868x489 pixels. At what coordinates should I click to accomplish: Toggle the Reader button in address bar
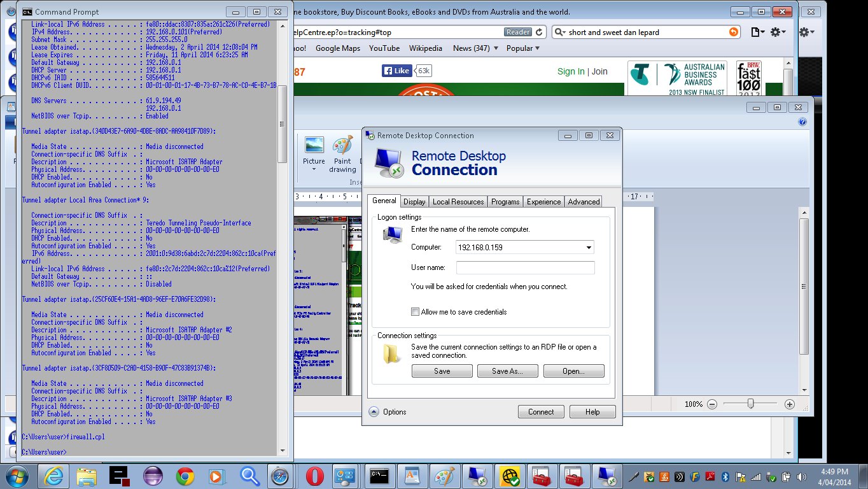518,32
